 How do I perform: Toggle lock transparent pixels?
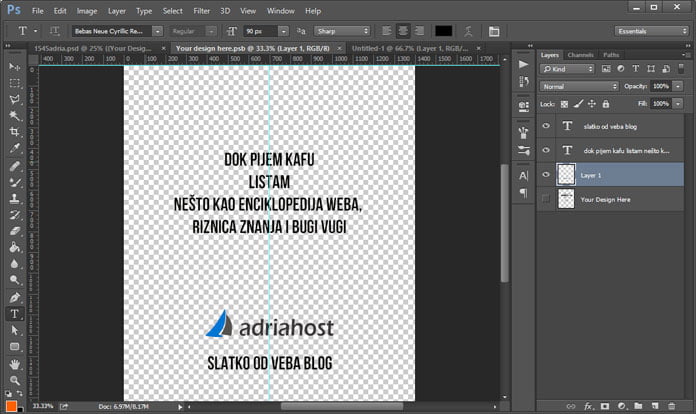click(x=564, y=104)
